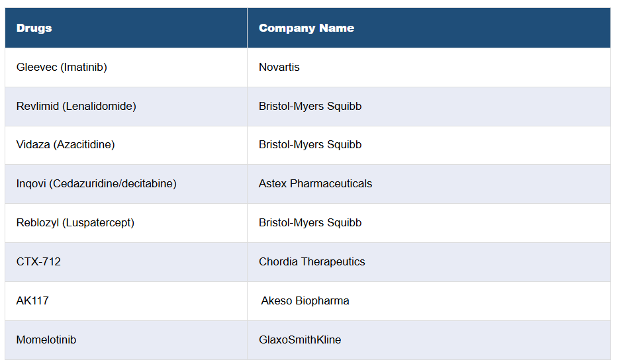Viewport: 617px width, 364px height.
Task: Click the Inqovi (Cedazuridine/decitabine) entry
Action: coord(97,183)
